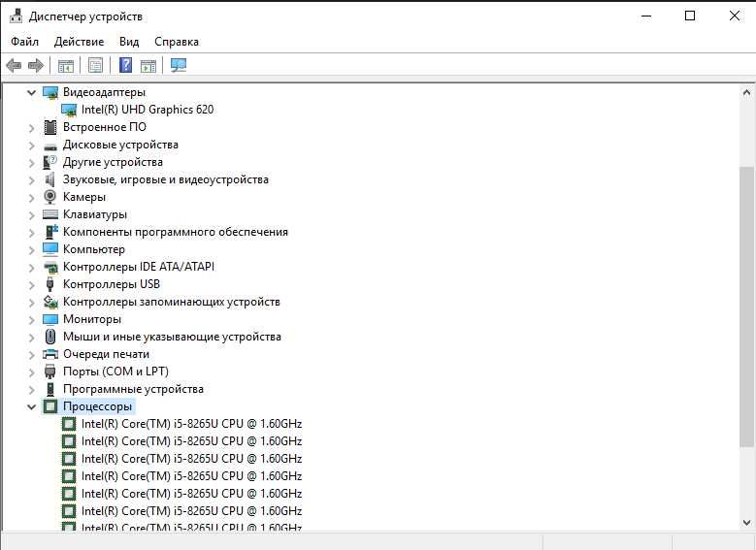Viewport: 756px width, 550px height.
Task: Click the Intel UHD Graphics 620 device icon
Action: click(69, 110)
